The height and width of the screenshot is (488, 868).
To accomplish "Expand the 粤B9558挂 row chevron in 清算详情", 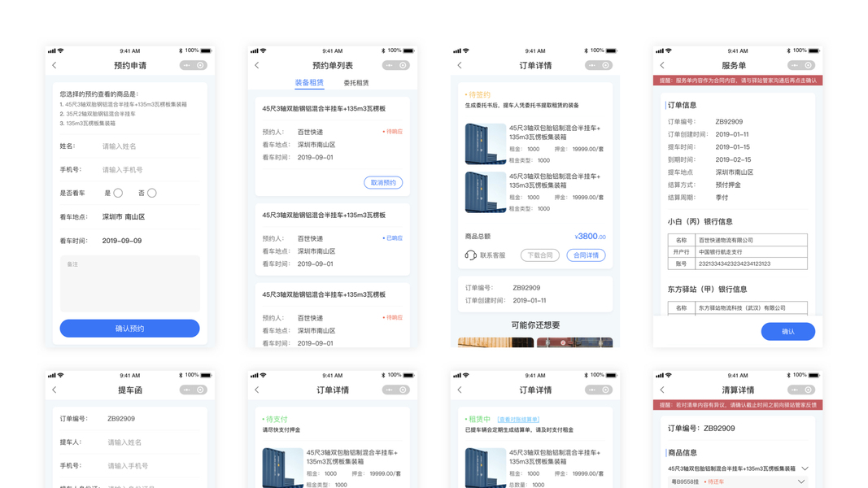I will (x=801, y=482).
